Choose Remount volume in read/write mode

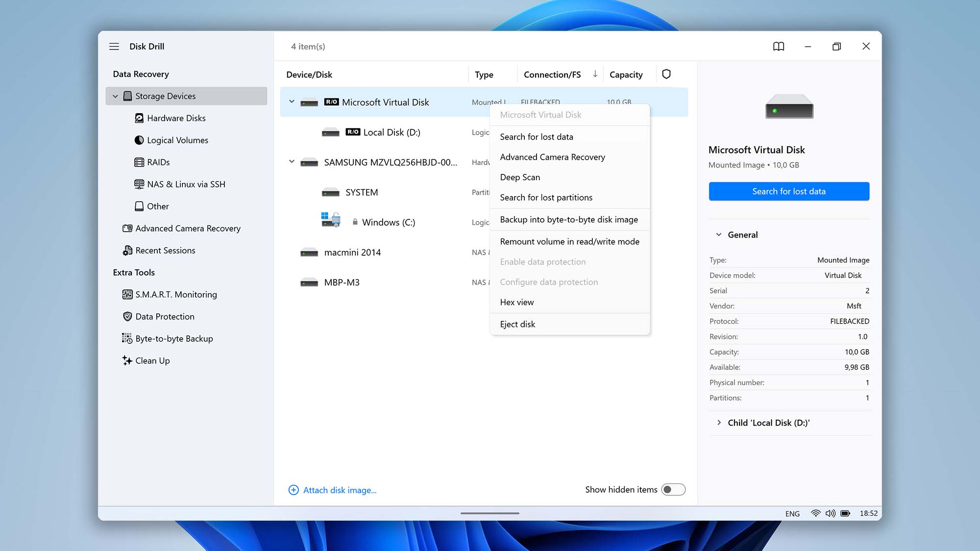coord(569,241)
